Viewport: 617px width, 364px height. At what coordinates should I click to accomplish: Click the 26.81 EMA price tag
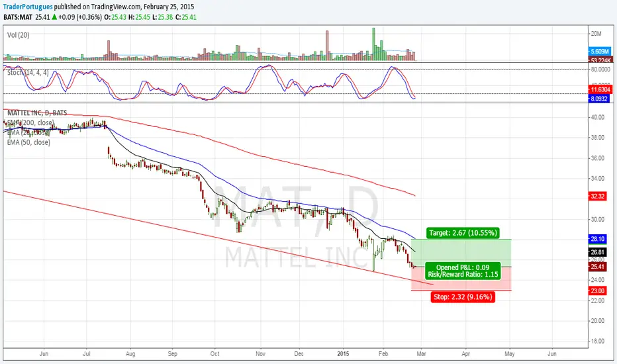[597, 252]
